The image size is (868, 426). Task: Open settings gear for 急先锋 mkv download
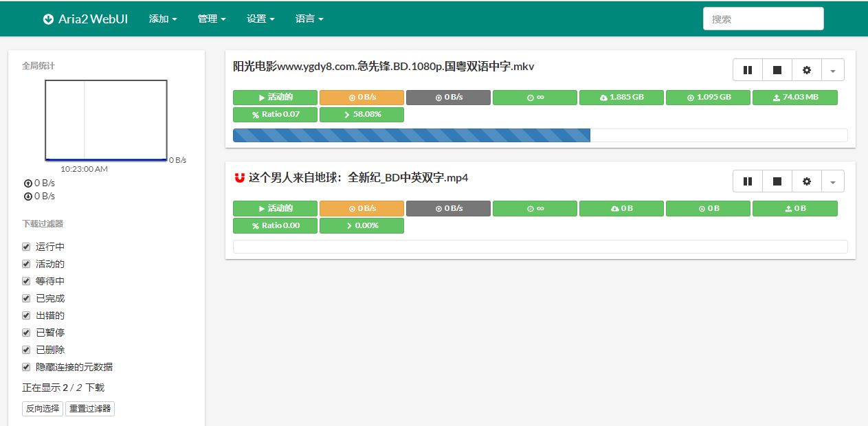tap(807, 69)
